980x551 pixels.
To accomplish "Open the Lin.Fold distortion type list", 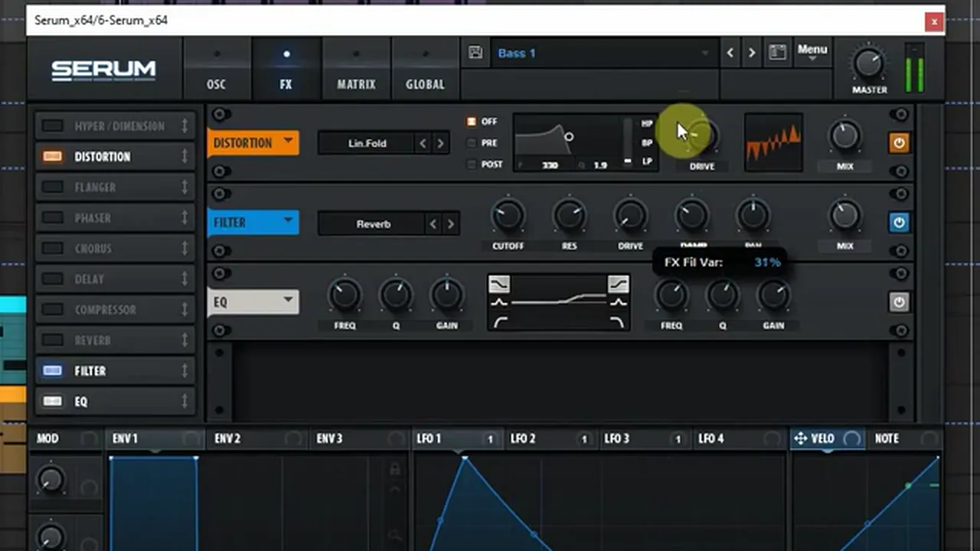I will (367, 143).
